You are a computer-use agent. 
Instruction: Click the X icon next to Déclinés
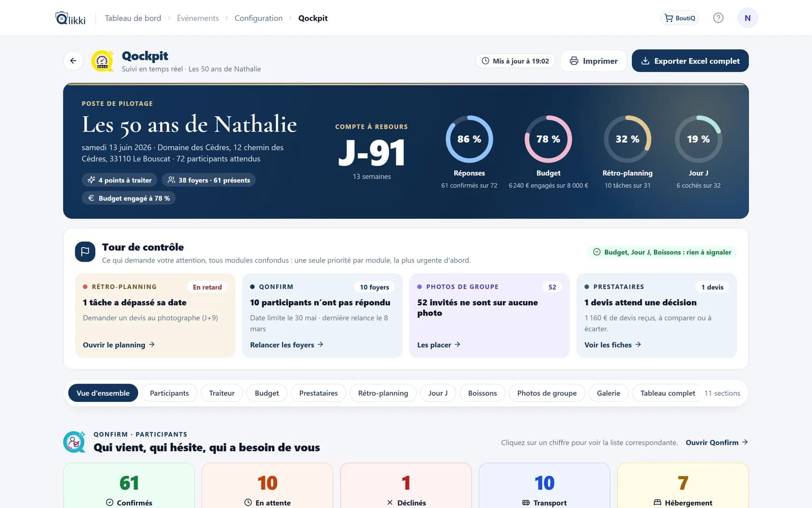(390, 502)
